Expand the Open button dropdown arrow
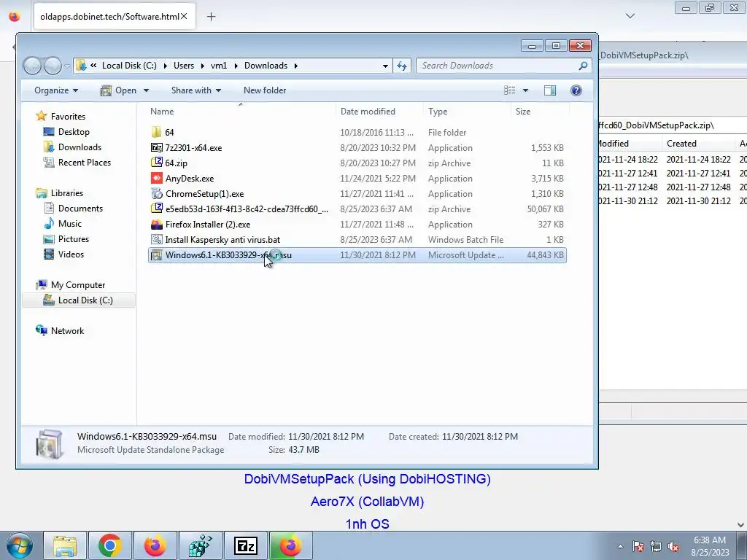Image resolution: width=747 pixels, height=560 pixels. point(146,90)
